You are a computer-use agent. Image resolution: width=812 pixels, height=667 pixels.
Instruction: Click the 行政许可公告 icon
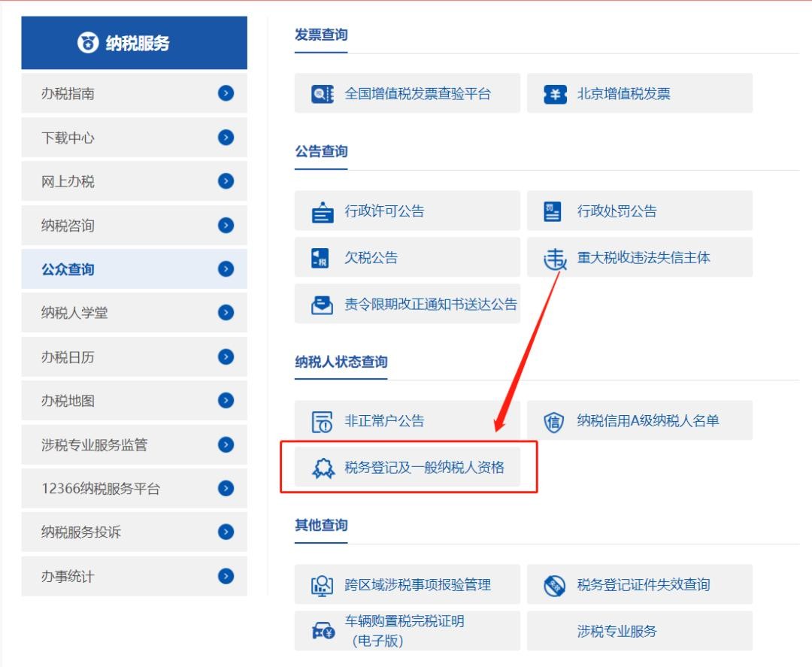(x=322, y=212)
